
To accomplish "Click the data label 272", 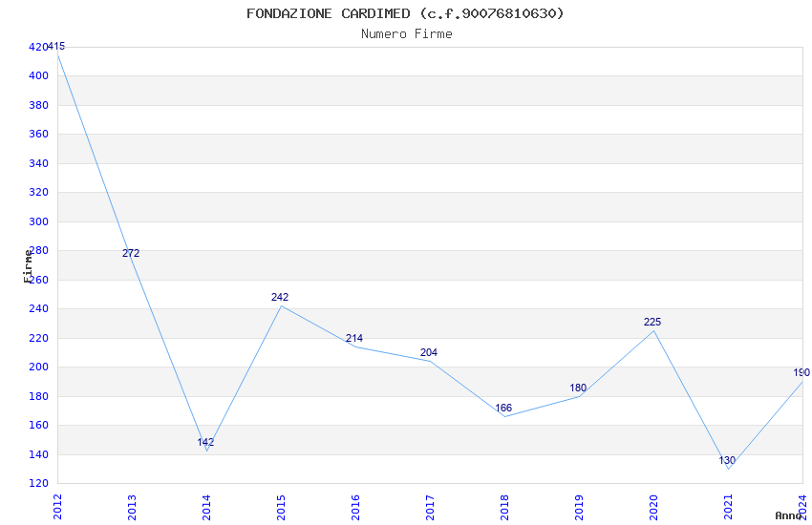I will [x=131, y=253].
